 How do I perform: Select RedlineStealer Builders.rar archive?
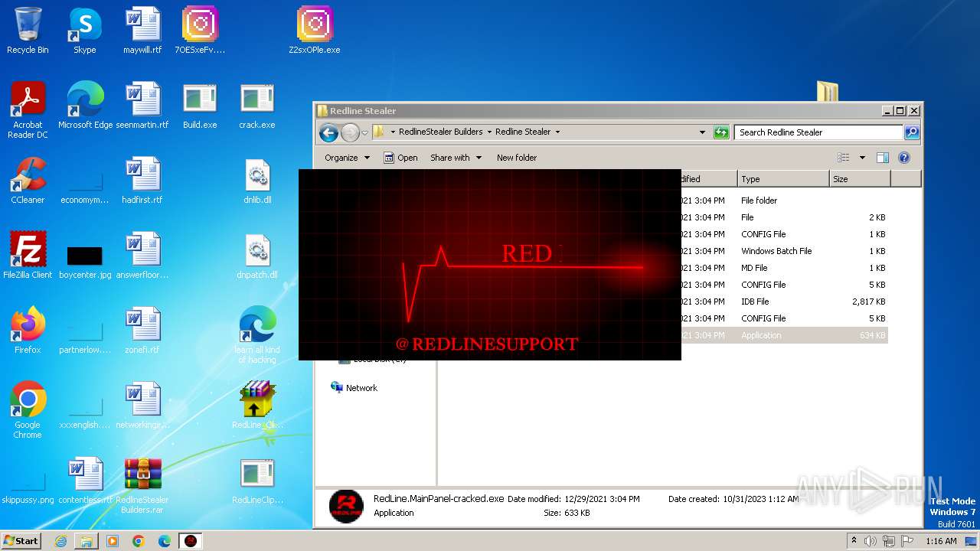point(142,485)
